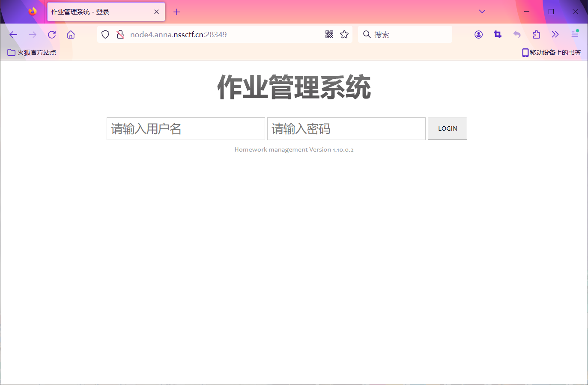Expand the list all tabs dropdown
Screen dimensions: 588x385
(482, 12)
